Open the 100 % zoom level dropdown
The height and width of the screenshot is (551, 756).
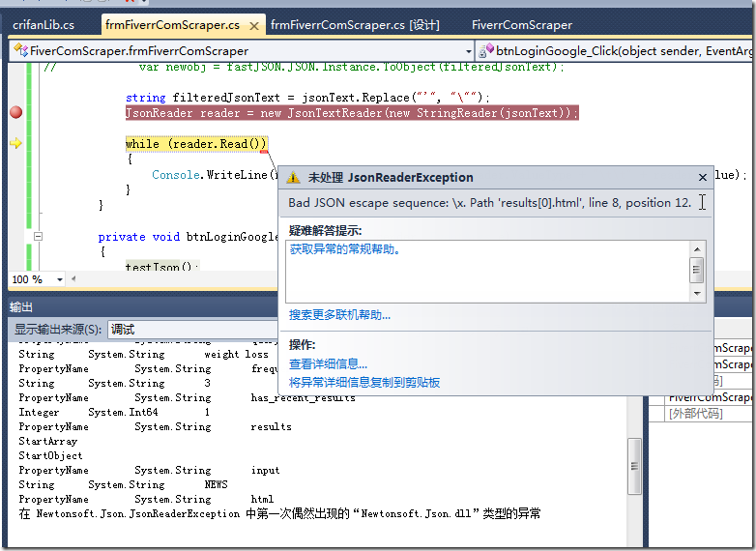click(x=60, y=279)
